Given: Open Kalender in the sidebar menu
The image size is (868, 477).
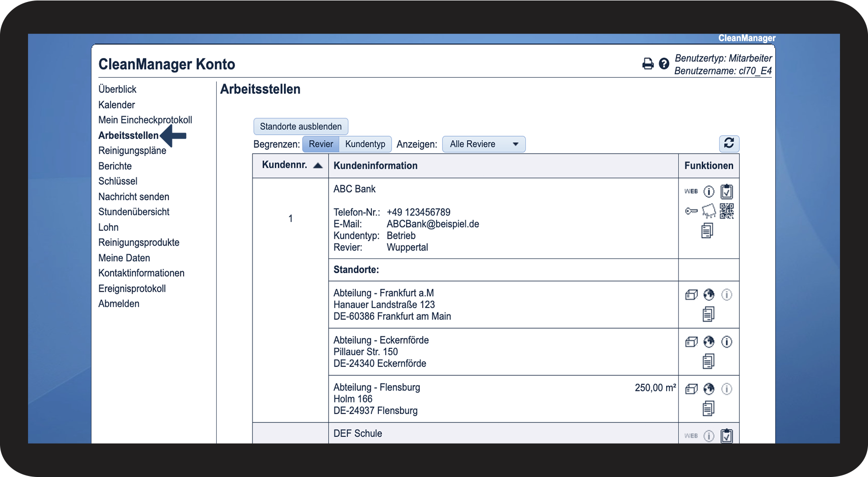Looking at the screenshot, I should pos(116,105).
